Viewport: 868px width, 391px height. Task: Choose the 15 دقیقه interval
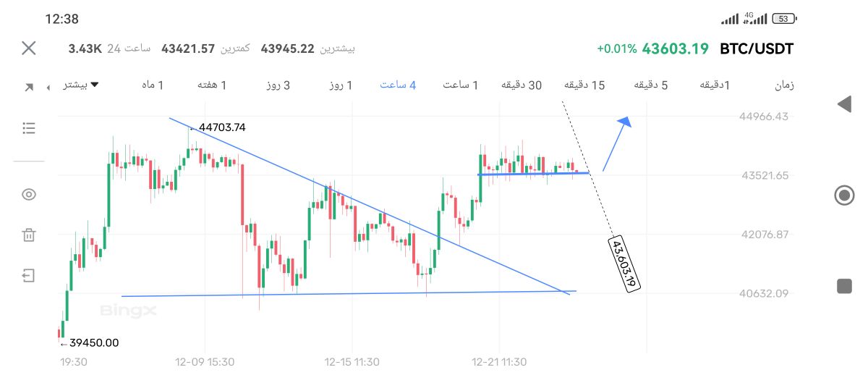pyautogui.click(x=584, y=85)
